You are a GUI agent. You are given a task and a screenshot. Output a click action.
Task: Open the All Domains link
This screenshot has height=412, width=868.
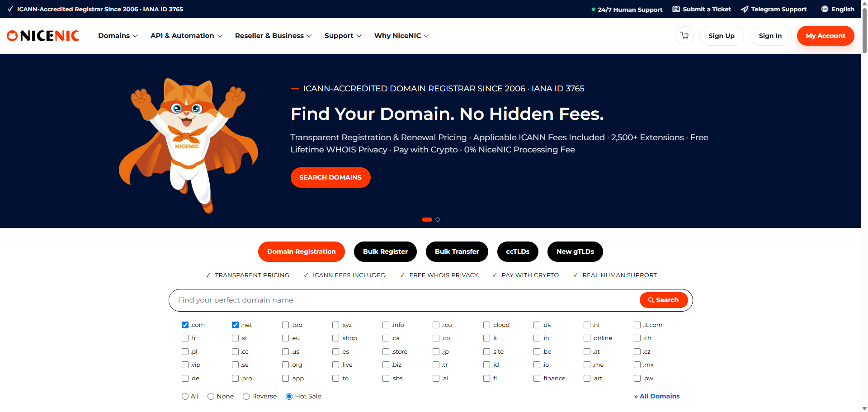657,396
